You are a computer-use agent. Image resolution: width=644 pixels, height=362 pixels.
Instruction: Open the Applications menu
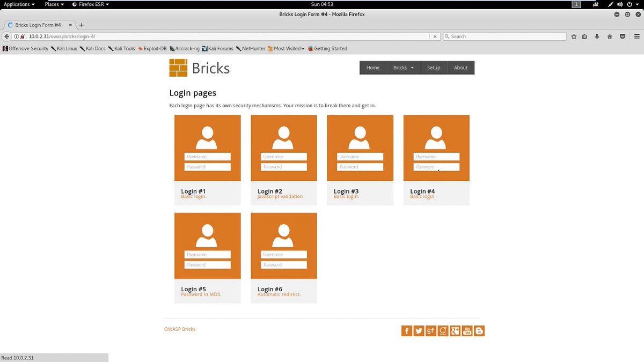coord(19,4)
